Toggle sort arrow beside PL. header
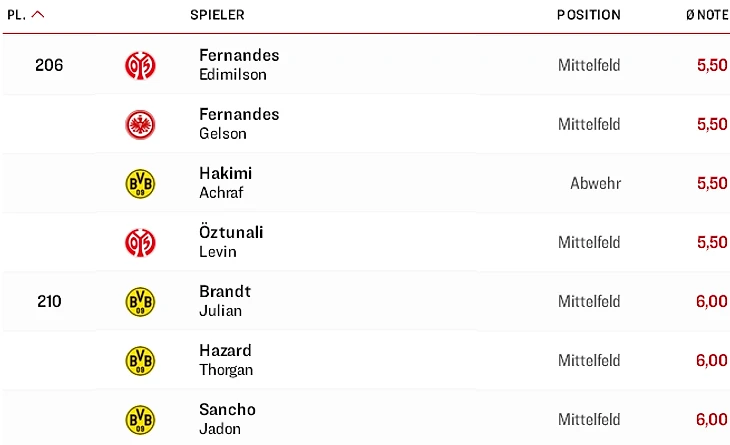730x445 pixels. coord(38,14)
